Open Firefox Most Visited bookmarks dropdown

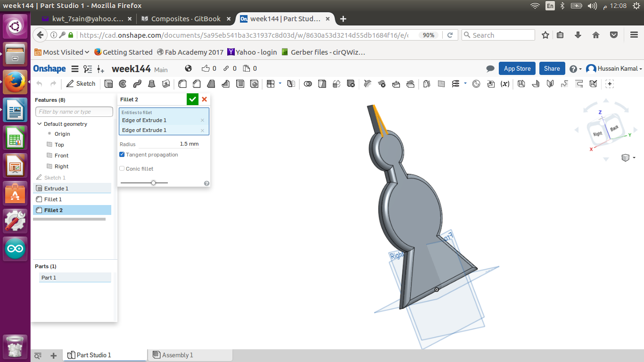click(x=62, y=52)
